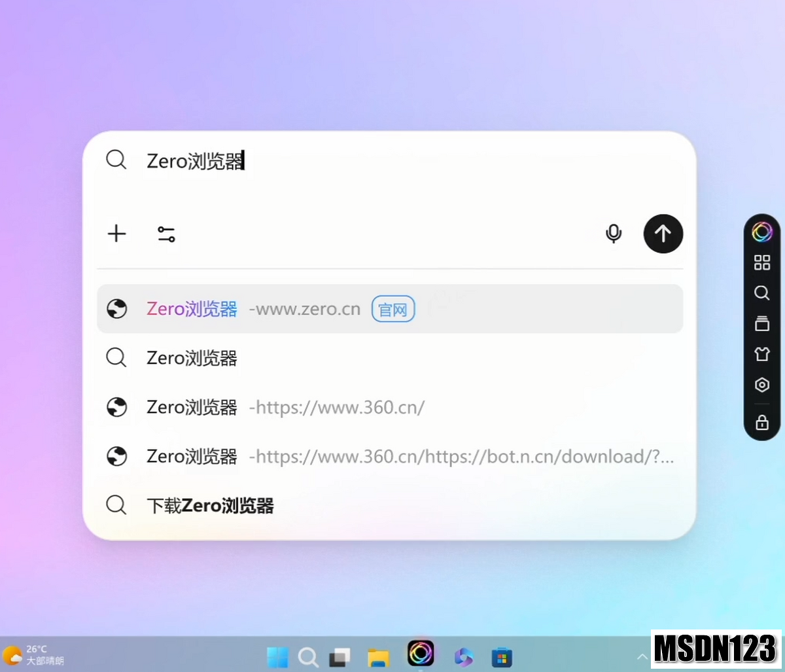The image size is (785, 672).
Task: Select the 下载Zero浏览器 suggestion
Action: tap(390, 505)
